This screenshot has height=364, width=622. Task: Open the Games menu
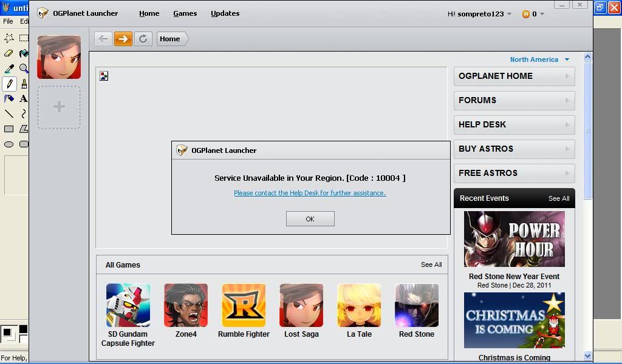pos(185,13)
